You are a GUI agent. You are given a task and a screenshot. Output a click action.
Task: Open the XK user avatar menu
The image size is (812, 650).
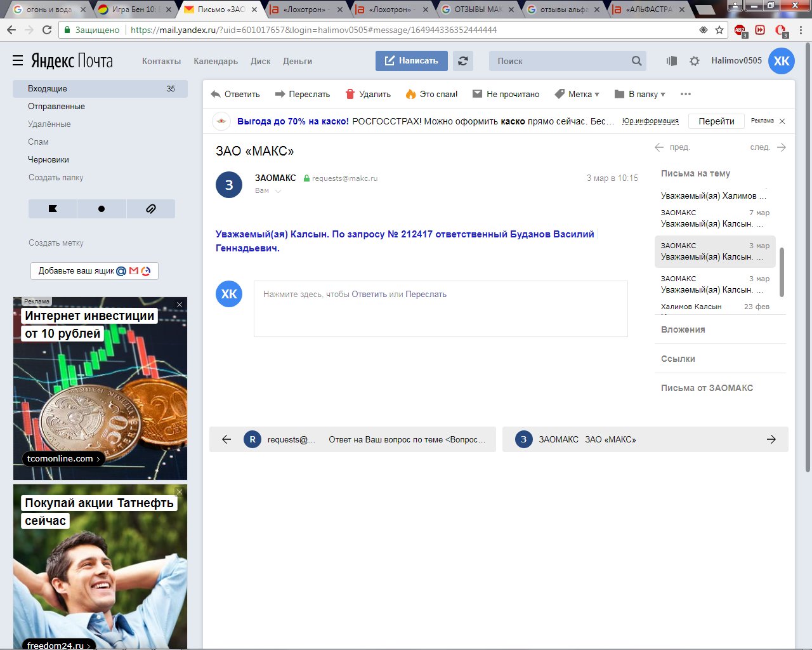click(782, 61)
